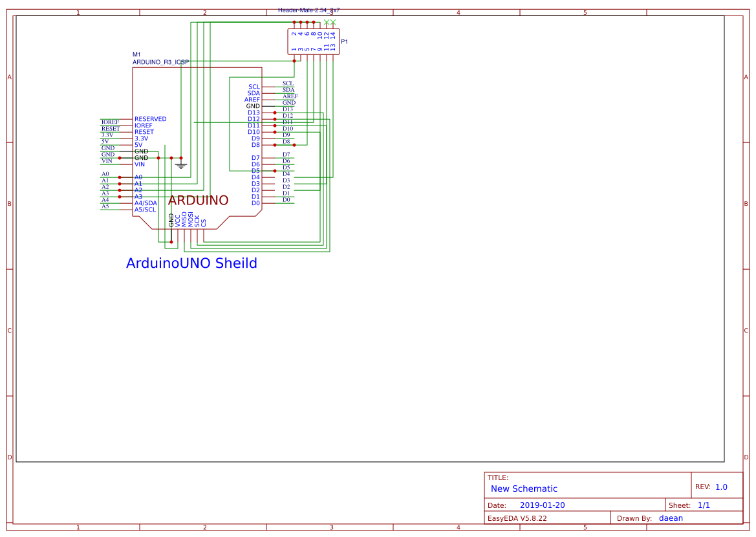The height and width of the screenshot is (537, 756).
Task: Select the "RESERVED" pin name
Action: pos(151,119)
